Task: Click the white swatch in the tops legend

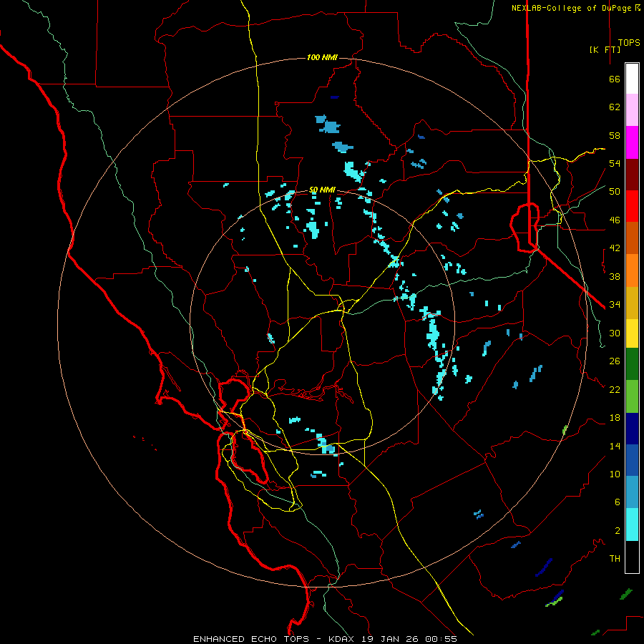Action: 632,79
